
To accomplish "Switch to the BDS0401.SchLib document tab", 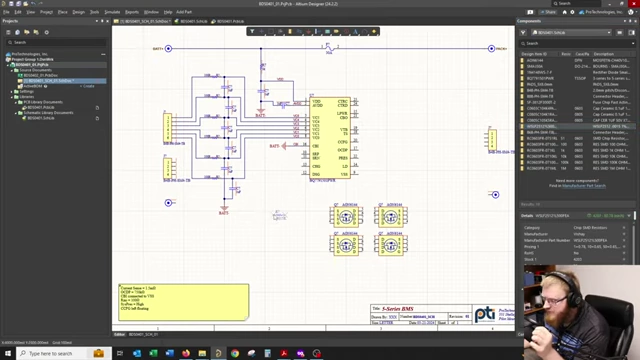I will click(x=191, y=21).
